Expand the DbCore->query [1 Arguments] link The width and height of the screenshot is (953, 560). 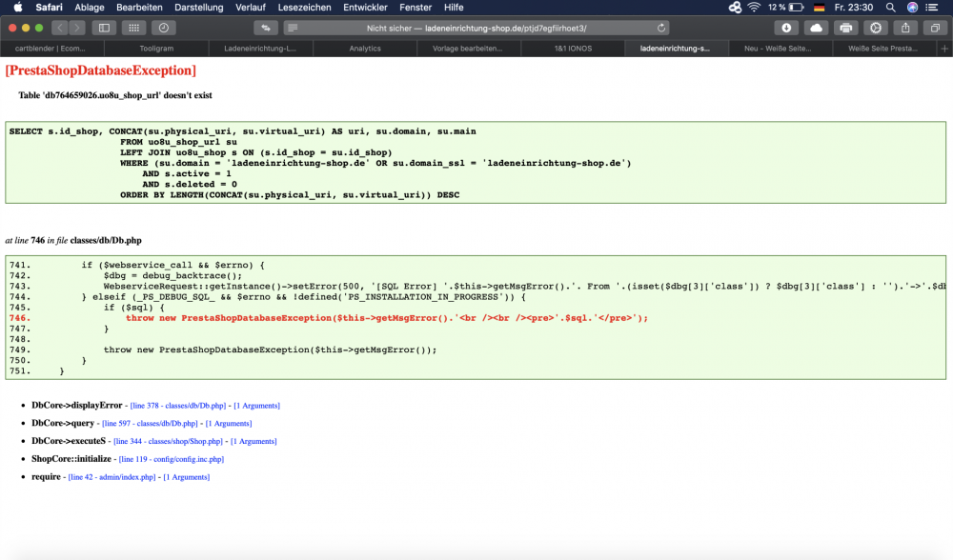click(229, 423)
